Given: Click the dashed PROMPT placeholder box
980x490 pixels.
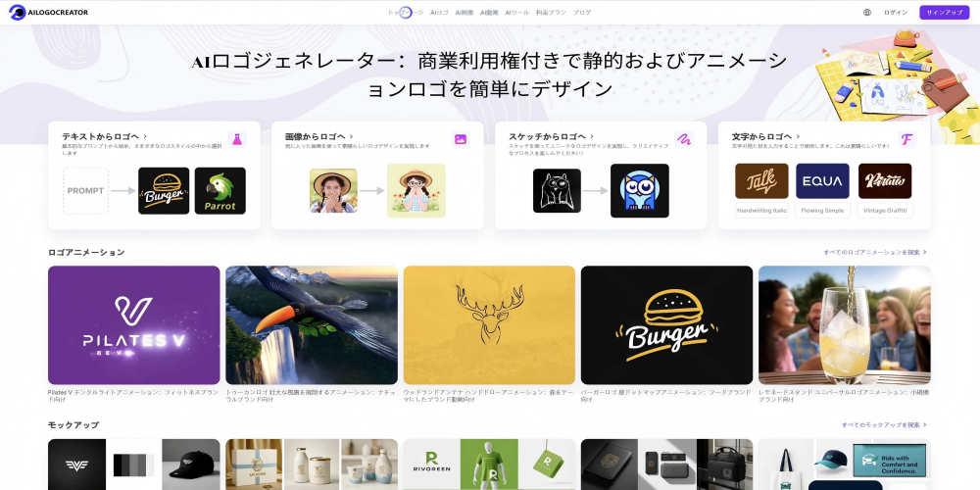Looking at the screenshot, I should 86,191.
